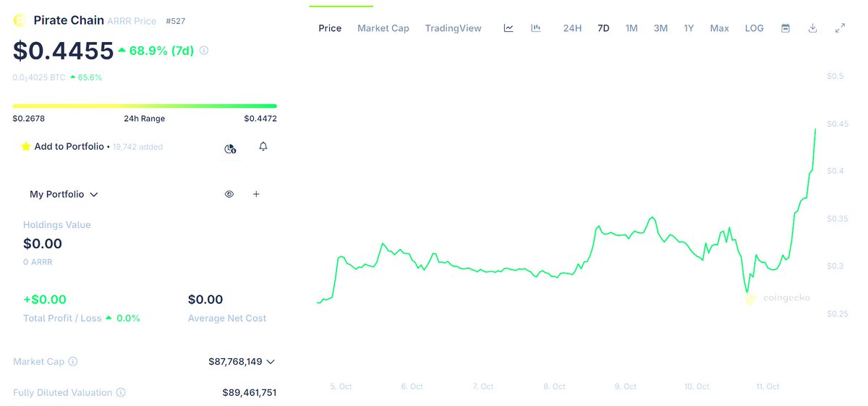Click the $0.4472 range high value
The height and width of the screenshot is (406, 868).
(x=260, y=119)
